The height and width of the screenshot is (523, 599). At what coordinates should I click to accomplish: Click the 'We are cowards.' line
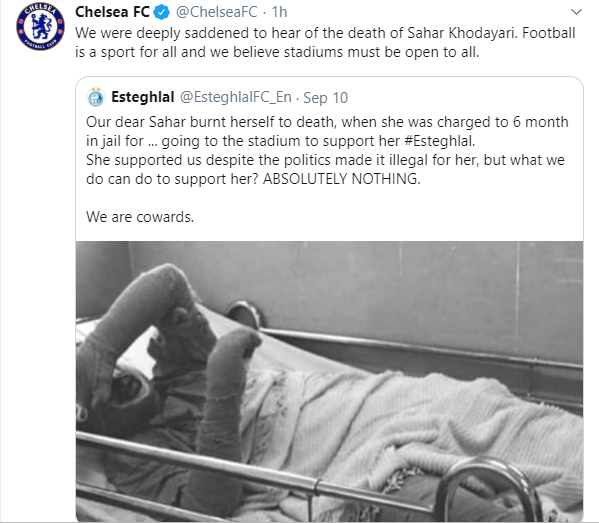coord(140,217)
